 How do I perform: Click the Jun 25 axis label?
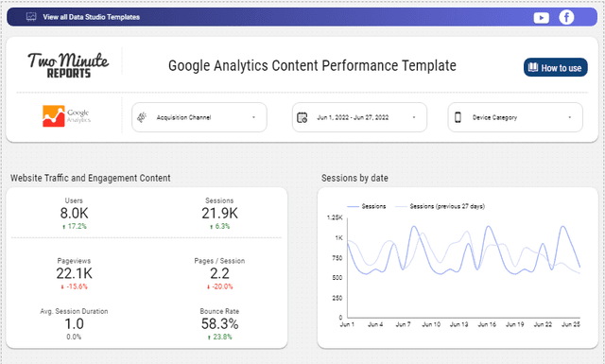tap(571, 324)
